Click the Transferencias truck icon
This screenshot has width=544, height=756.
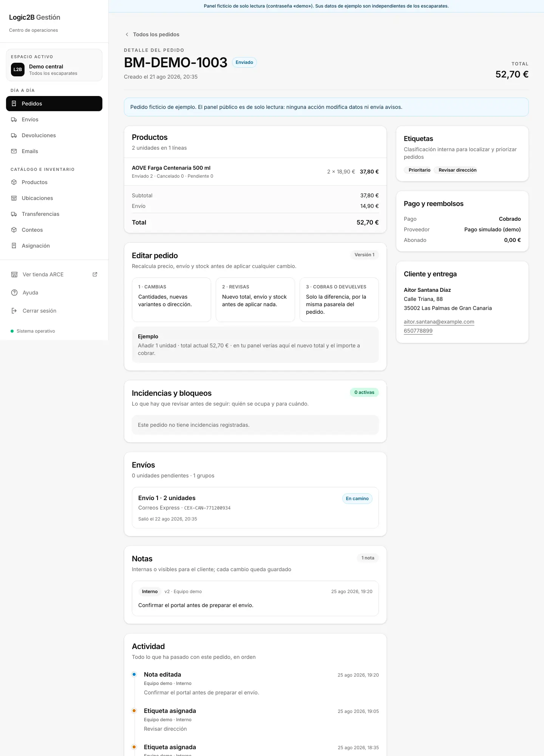(14, 214)
